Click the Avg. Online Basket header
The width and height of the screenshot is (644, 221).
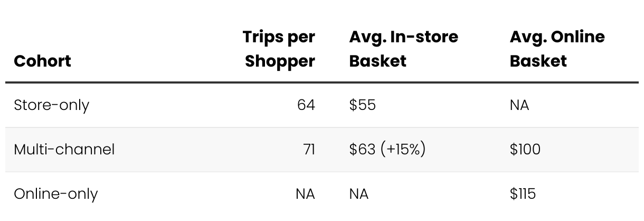click(x=557, y=49)
